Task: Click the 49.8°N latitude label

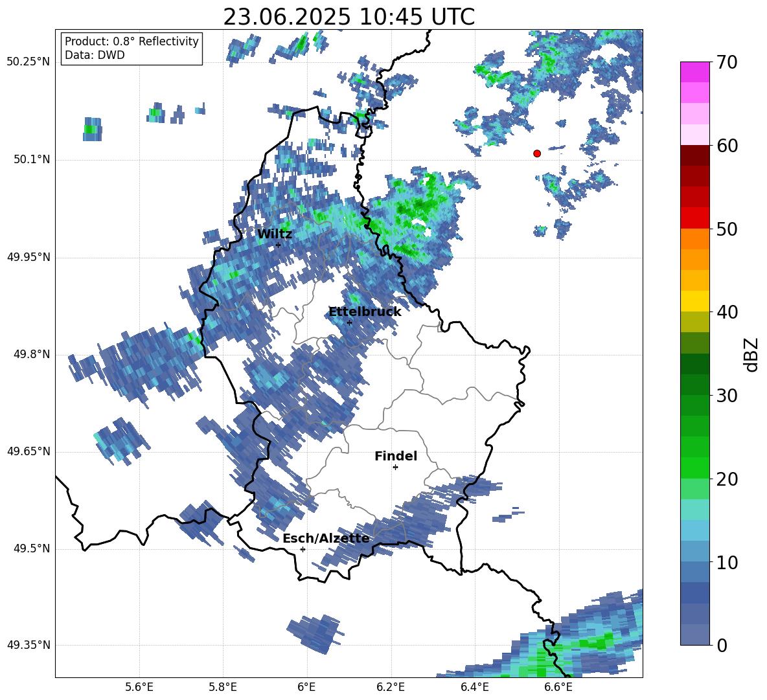Action: 32,354
